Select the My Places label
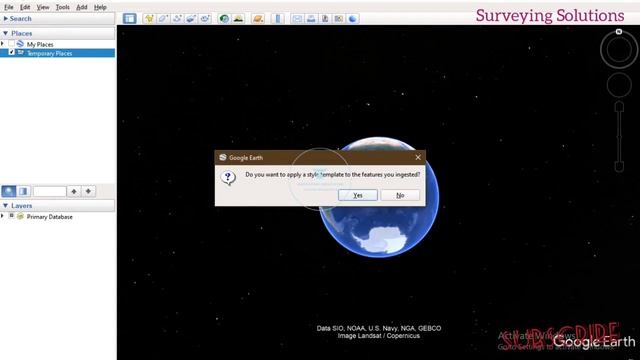The width and height of the screenshot is (640, 360). point(40,44)
